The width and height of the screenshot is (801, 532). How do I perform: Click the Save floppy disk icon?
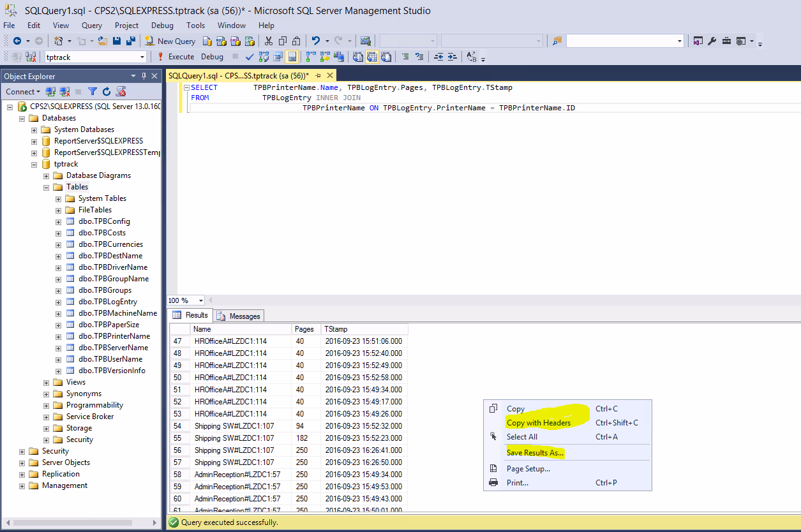117,41
